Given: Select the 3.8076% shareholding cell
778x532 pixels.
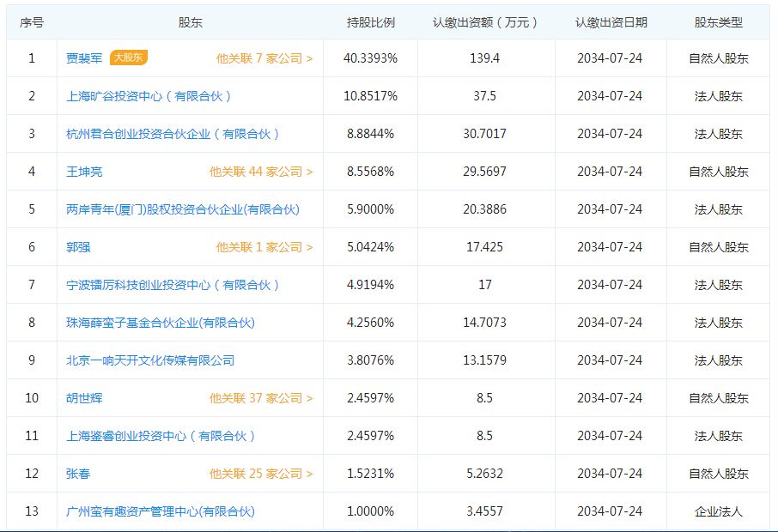Looking at the screenshot, I should pos(371,360).
